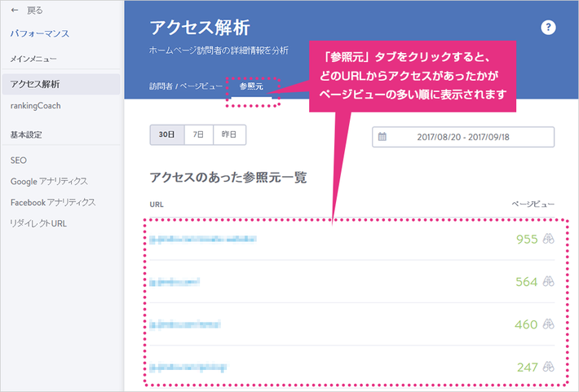Open リダイレクトURL settings
The width and height of the screenshot is (579, 392).
click(x=38, y=223)
